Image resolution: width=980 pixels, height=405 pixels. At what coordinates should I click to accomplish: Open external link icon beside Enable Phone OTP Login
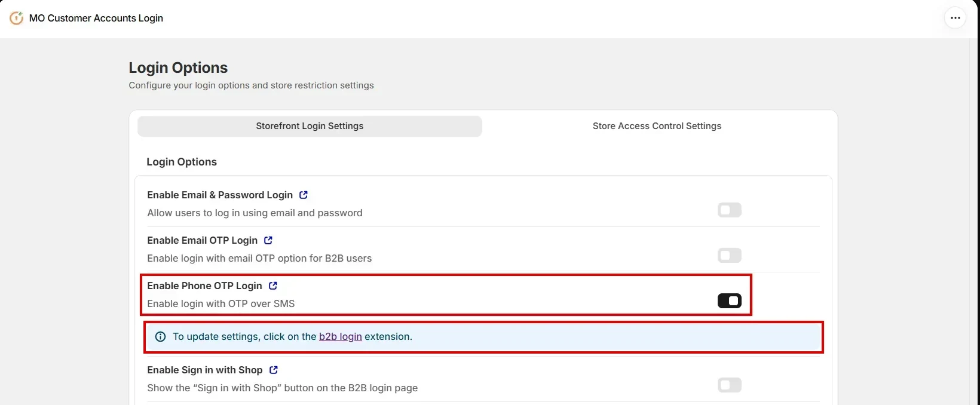(x=273, y=286)
